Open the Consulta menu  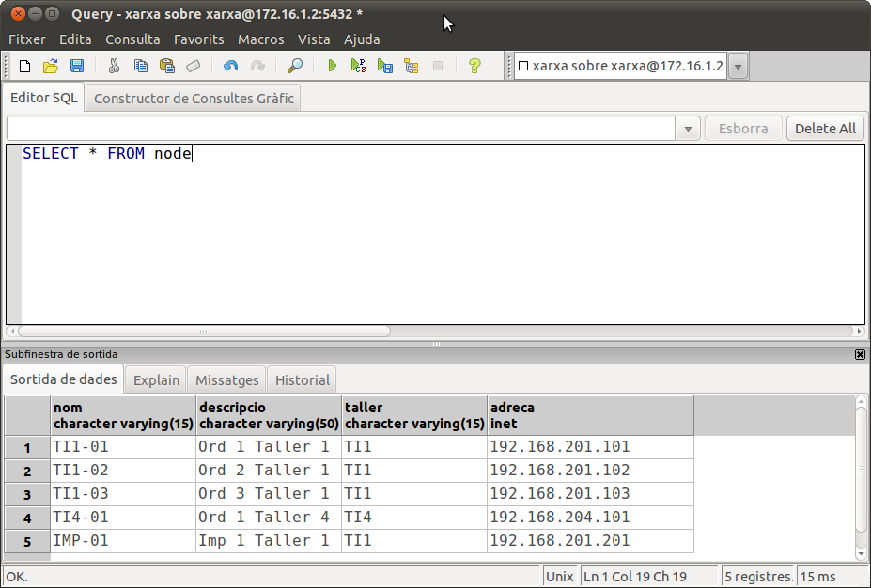132,39
